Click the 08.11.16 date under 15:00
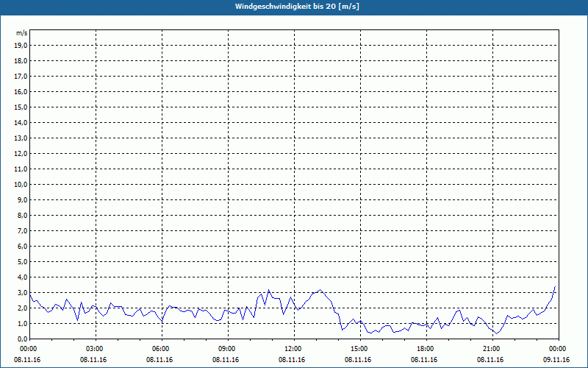This screenshot has width=588, height=368. pyautogui.click(x=358, y=360)
